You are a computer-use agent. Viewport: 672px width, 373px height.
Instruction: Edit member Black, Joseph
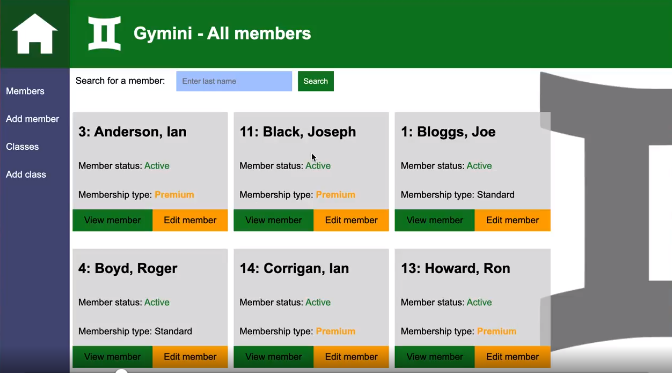point(351,220)
